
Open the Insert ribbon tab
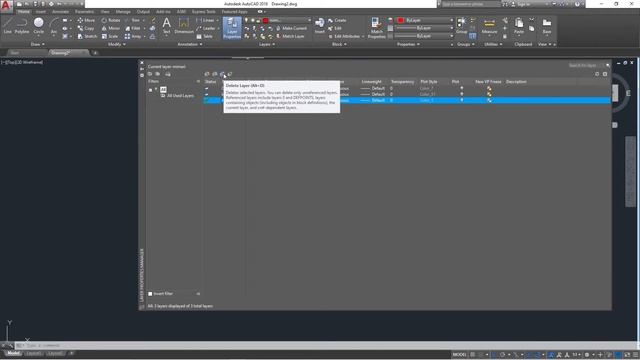pos(41,12)
